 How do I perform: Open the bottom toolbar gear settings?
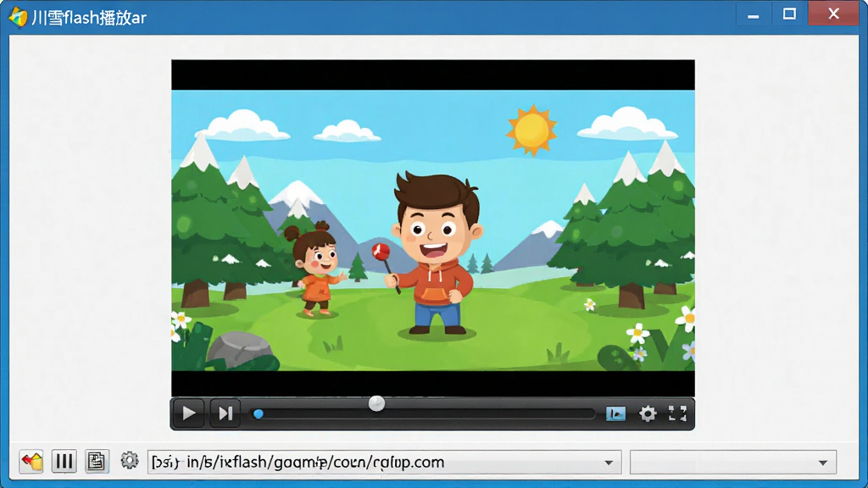(x=130, y=460)
